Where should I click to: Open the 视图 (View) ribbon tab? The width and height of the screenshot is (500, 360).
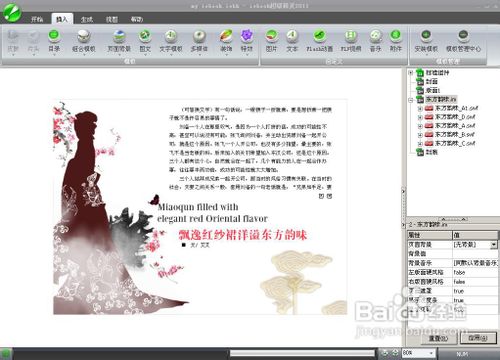pyautogui.click(x=112, y=19)
